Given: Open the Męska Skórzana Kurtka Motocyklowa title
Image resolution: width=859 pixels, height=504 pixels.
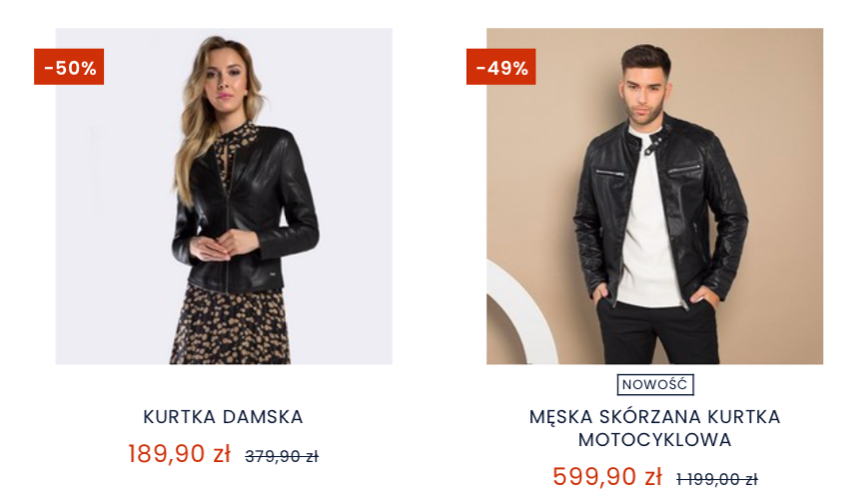Looking at the screenshot, I should pos(654,428).
